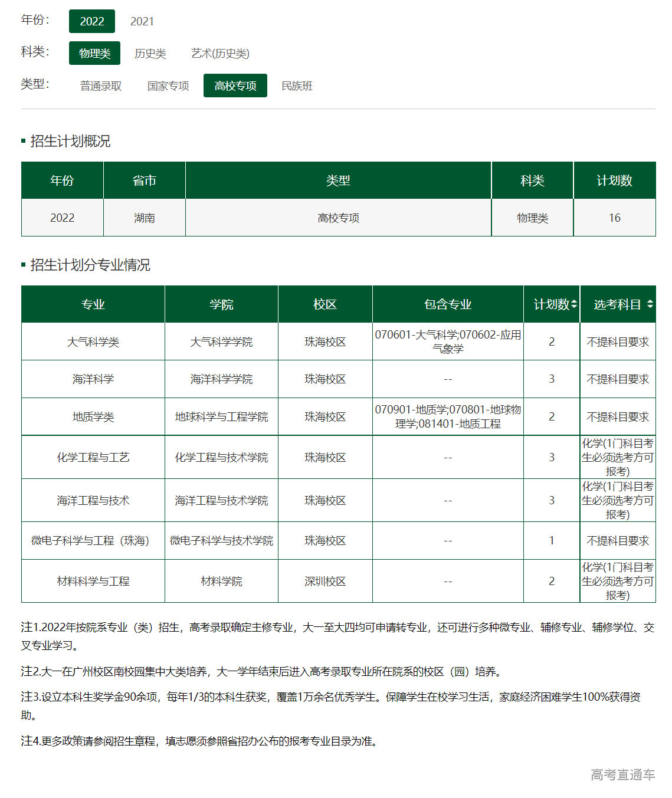Switch to the 国家专项 type
672x798 pixels.
point(168,85)
